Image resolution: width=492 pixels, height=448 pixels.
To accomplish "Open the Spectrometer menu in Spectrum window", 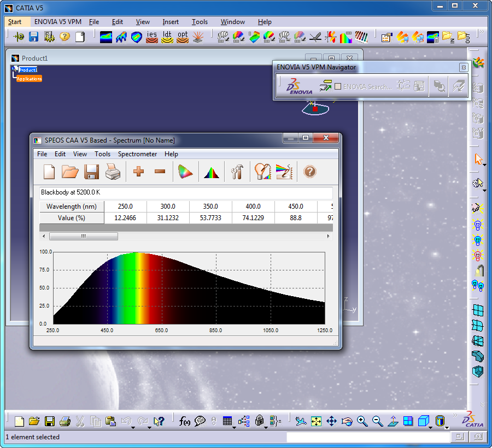I will (x=137, y=154).
